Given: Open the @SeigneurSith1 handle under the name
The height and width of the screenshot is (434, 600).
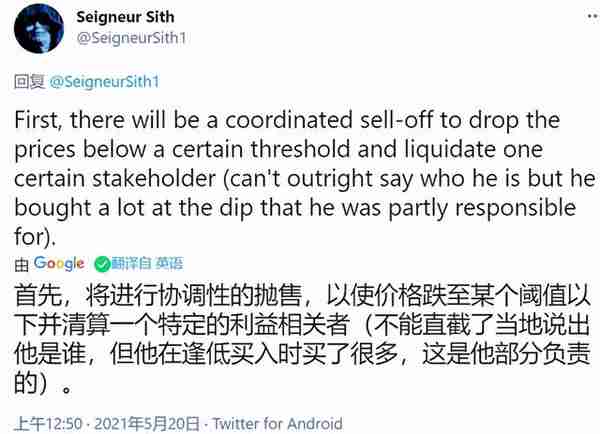Looking at the screenshot, I should tap(131, 38).
